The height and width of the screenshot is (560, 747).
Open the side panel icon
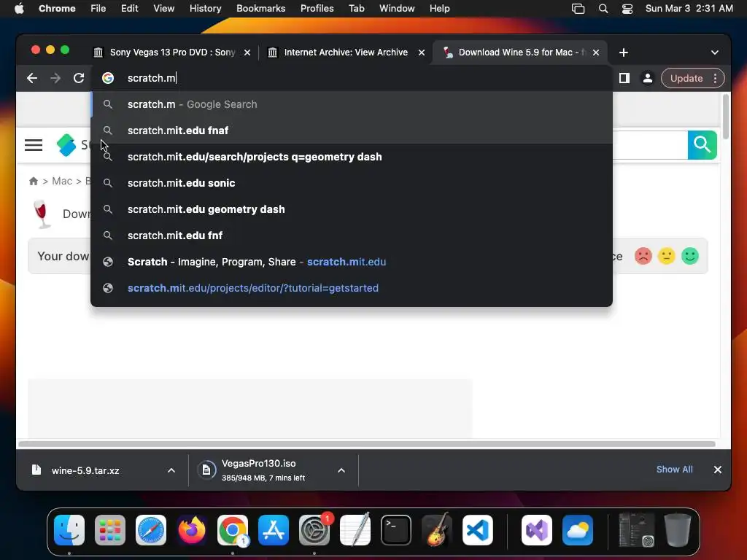624,78
